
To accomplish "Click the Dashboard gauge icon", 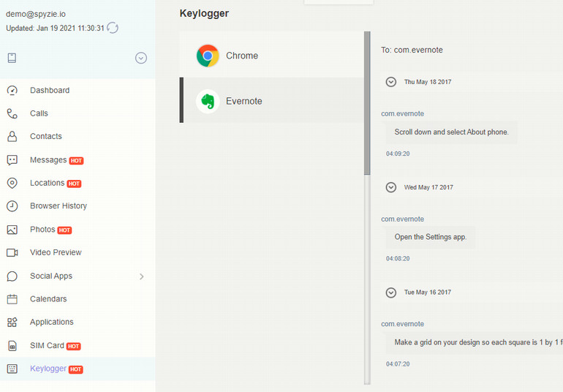I will (x=12, y=90).
